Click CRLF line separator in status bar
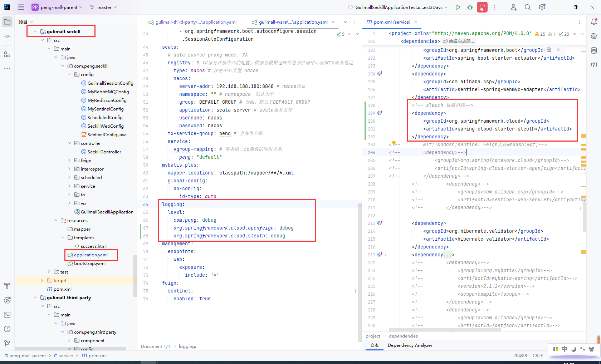Screen dimensions: 601x364 pos(537,356)
